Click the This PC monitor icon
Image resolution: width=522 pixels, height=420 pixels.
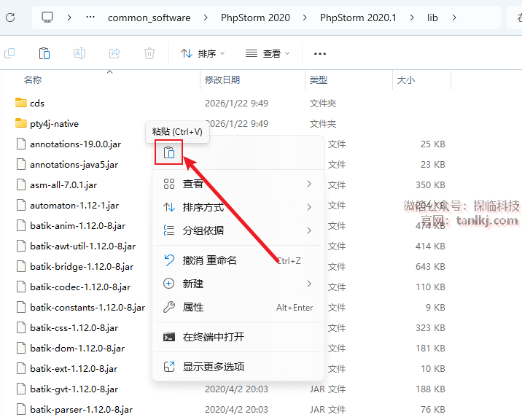(x=47, y=17)
